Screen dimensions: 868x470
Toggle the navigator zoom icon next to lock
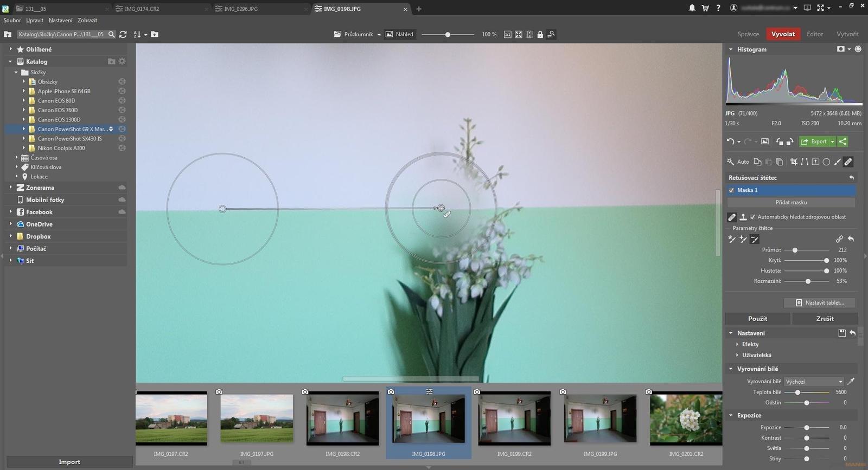pos(551,34)
